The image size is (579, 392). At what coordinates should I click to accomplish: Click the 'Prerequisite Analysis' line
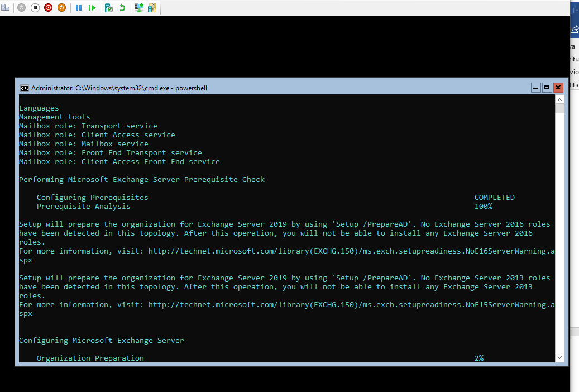(x=83, y=206)
